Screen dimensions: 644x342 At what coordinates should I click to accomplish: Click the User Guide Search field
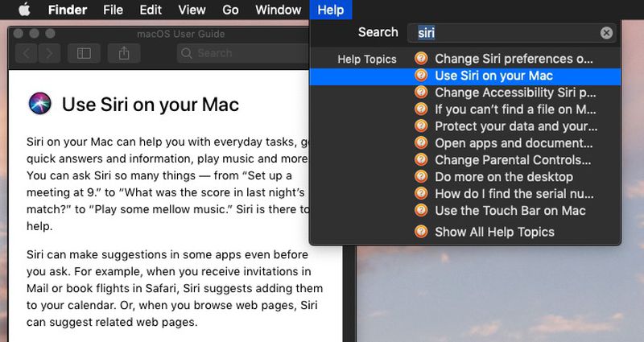tap(243, 53)
